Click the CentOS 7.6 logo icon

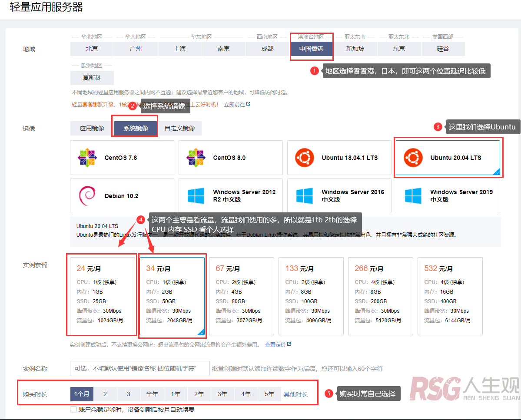tap(87, 158)
